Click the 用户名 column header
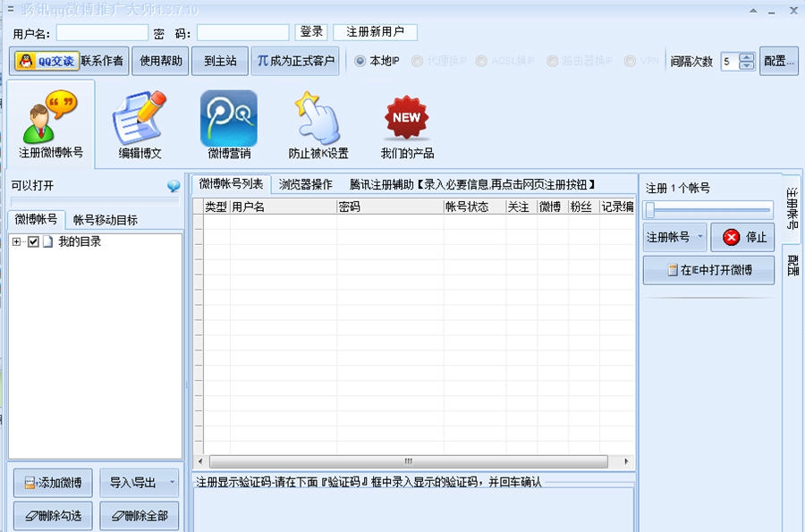The height and width of the screenshot is (532, 805). pos(283,207)
